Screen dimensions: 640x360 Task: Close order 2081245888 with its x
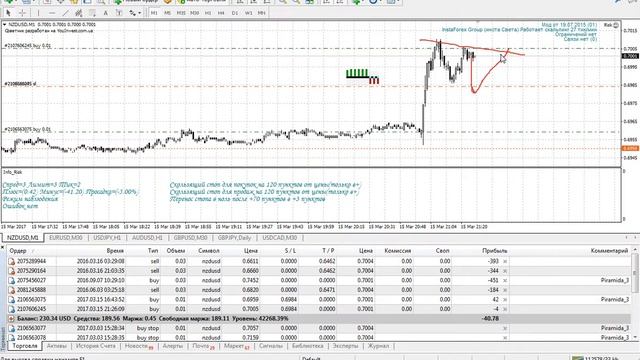point(505,290)
